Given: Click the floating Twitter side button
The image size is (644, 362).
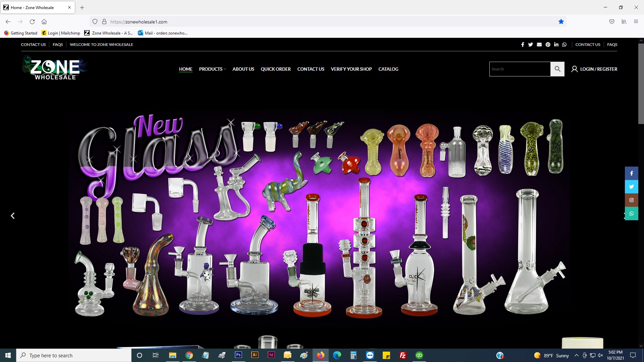Looking at the screenshot, I should 631,187.
